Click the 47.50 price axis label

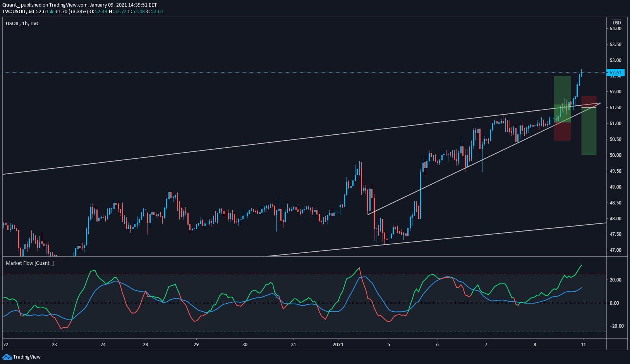(x=616, y=234)
